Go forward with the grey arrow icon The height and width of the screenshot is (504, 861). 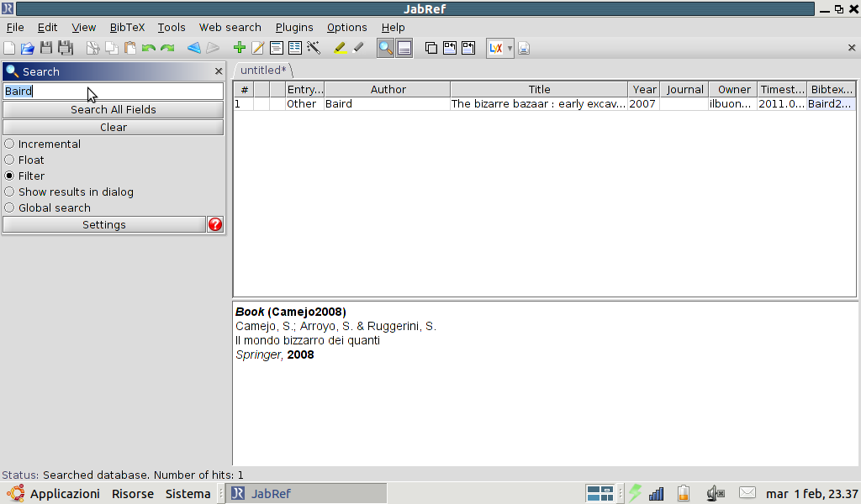[213, 48]
